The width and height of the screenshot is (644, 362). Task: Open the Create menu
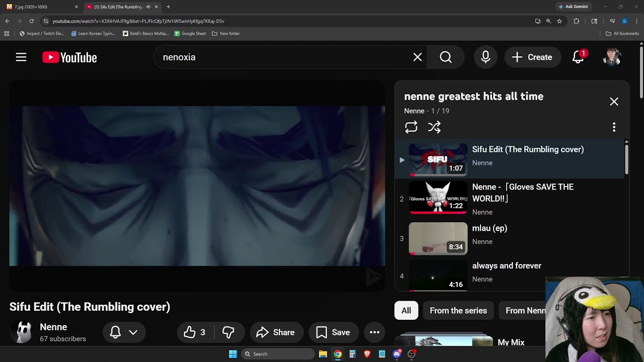click(532, 57)
